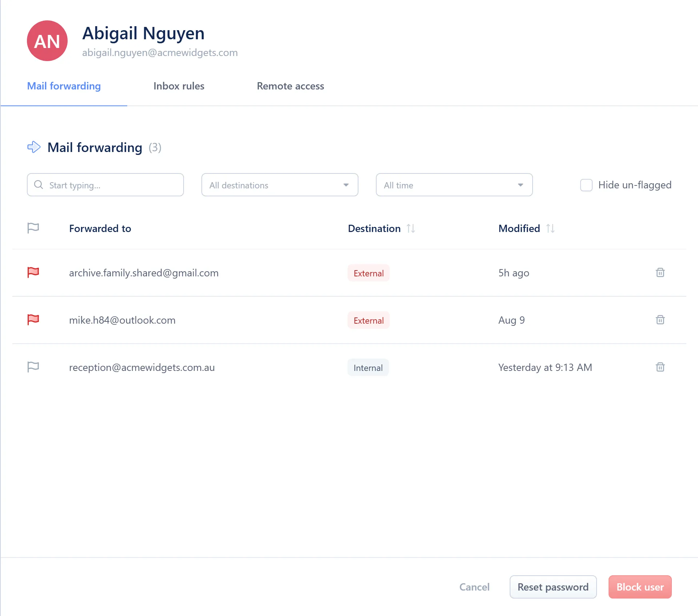Unflag the archive.family.shared@gmail.com forwarding row

click(x=33, y=272)
